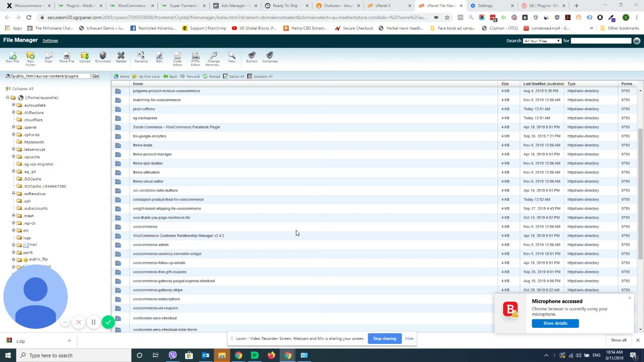Select the Rename tool
The image size is (644, 362).
coord(141,57)
